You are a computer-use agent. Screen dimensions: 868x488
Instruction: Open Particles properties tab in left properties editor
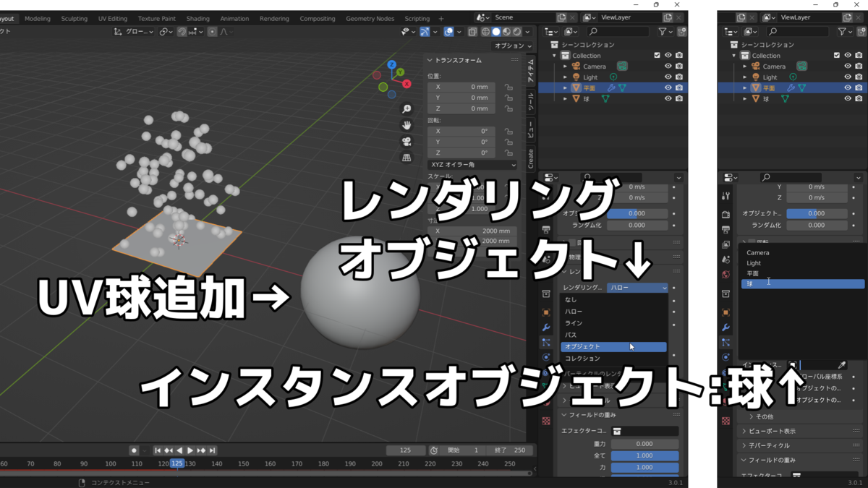point(546,342)
